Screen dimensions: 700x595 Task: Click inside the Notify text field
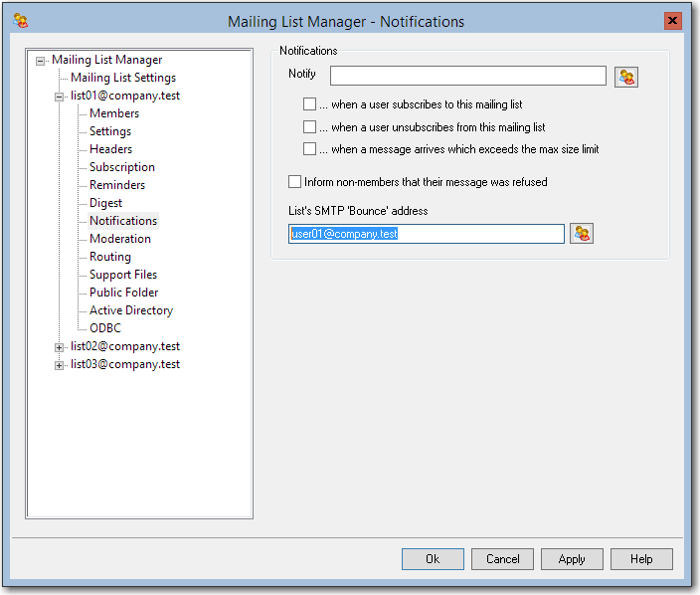click(x=467, y=76)
